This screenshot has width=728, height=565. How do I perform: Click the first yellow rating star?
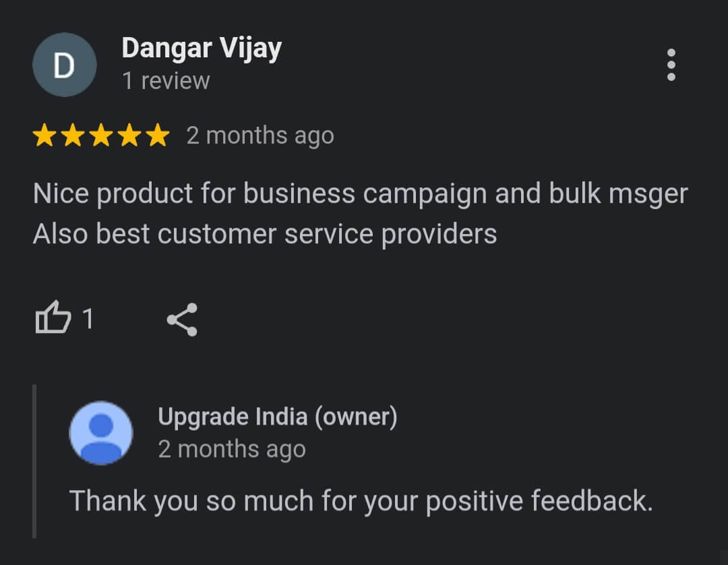[44, 135]
